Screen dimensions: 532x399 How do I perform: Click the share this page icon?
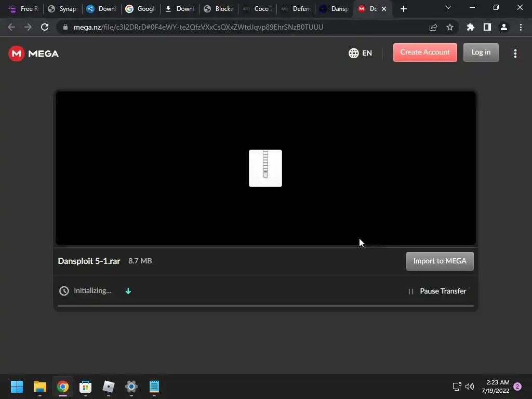[x=433, y=27]
